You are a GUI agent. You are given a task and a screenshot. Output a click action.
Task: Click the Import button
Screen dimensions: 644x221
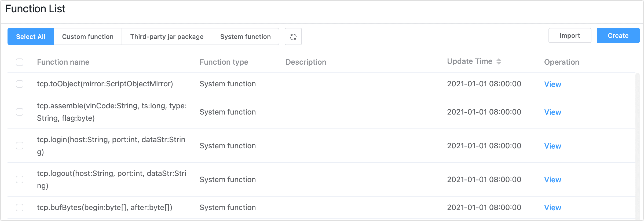click(570, 35)
